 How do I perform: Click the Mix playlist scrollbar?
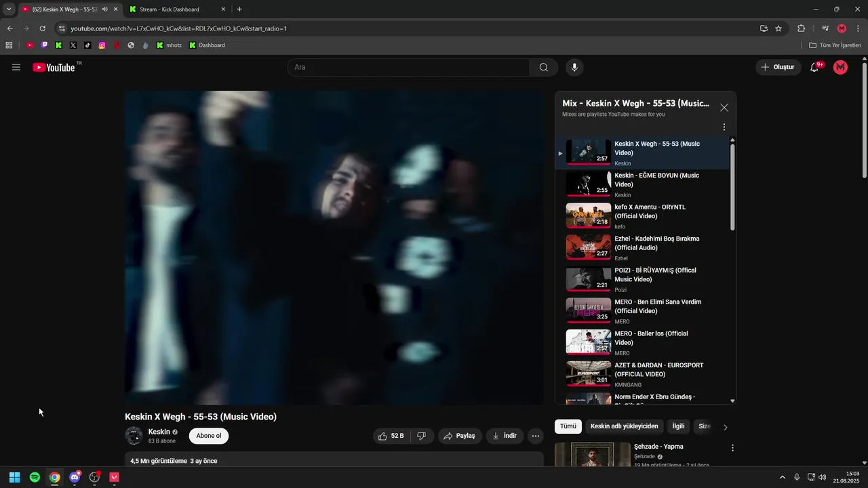coord(732,187)
